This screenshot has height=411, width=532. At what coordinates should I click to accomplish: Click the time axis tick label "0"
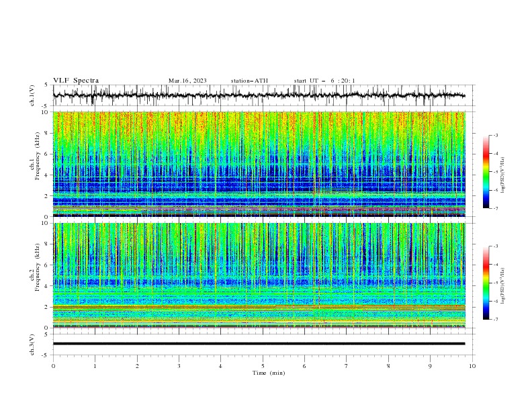pyautogui.click(x=53, y=366)
